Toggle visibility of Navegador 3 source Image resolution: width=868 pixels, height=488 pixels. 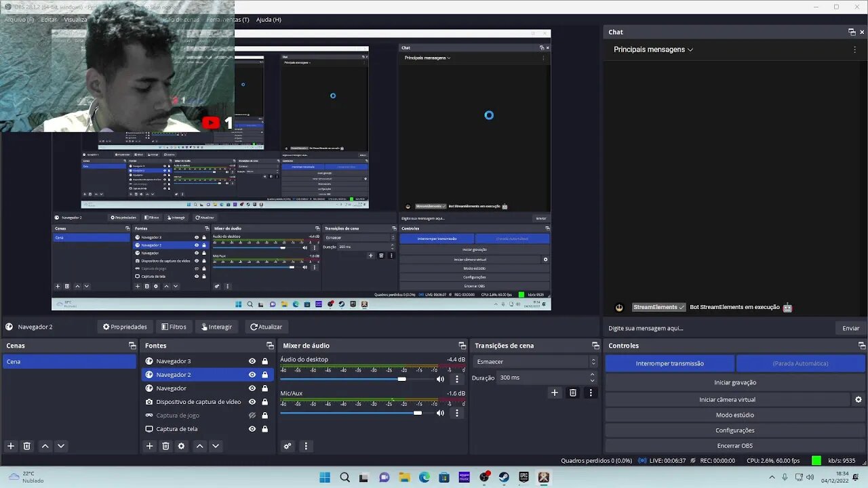(x=252, y=361)
